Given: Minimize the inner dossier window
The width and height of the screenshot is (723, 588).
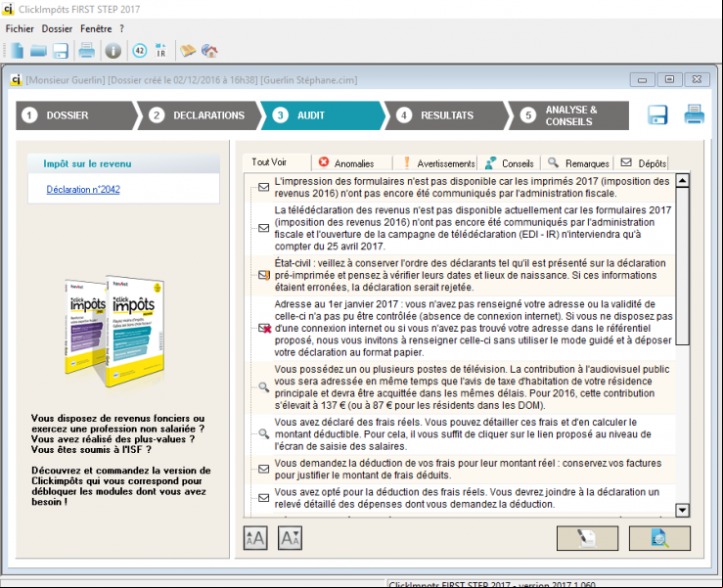Looking at the screenshot, I should point(643,79).
